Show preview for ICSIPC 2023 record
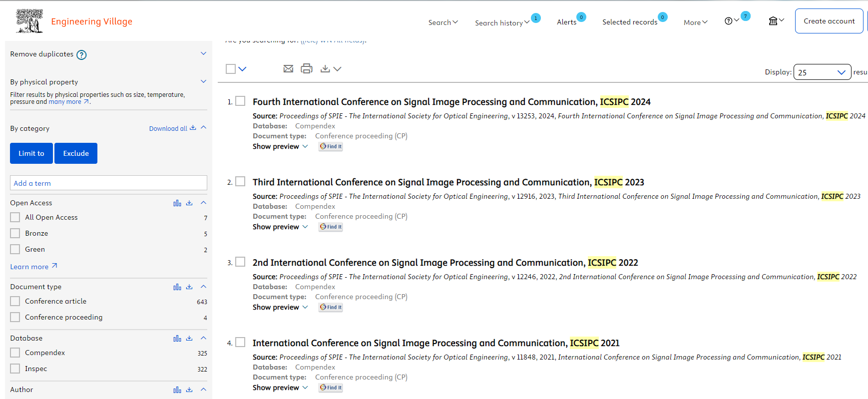868x399 pixels. pos(280,227)
